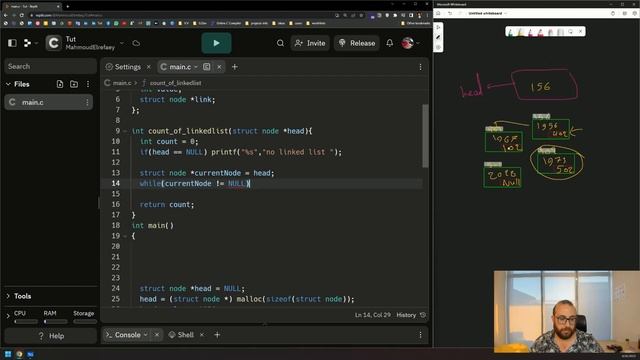
Task: Close the main.c editor tab
Action: coord(219,67)
